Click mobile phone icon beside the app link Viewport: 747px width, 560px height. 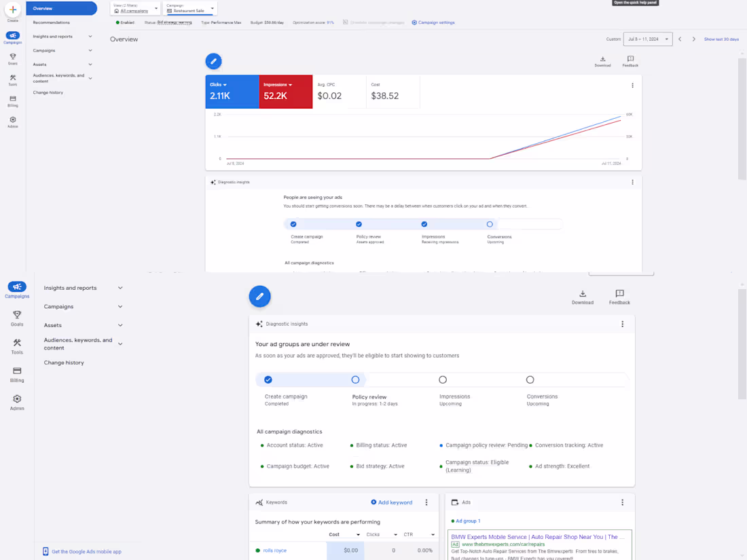click(45, 551)
